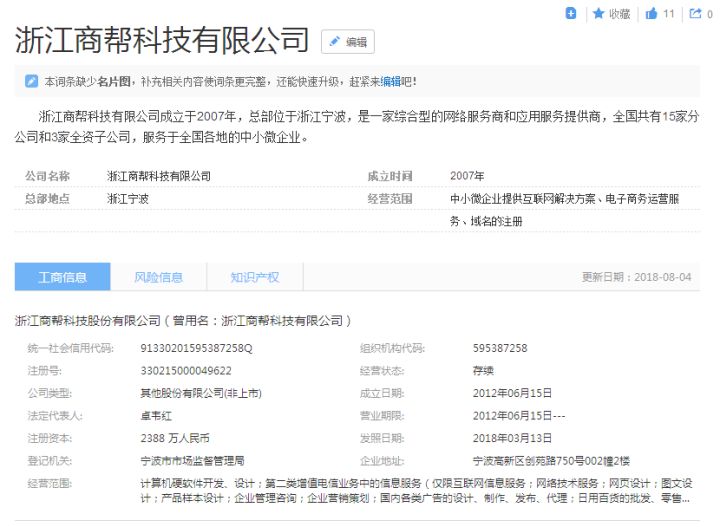Click the blue plus icon at top
This screenshot has height=527, width=720.
click(x=571, y=13)
